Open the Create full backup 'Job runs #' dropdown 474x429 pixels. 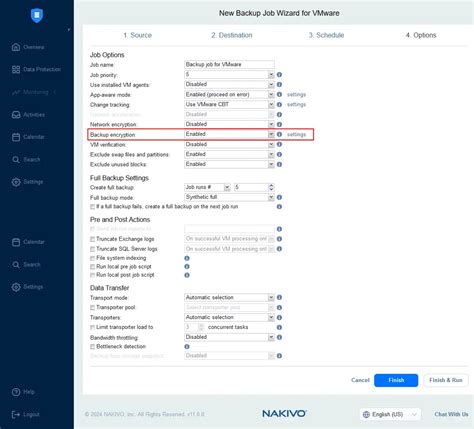[207, 187]
